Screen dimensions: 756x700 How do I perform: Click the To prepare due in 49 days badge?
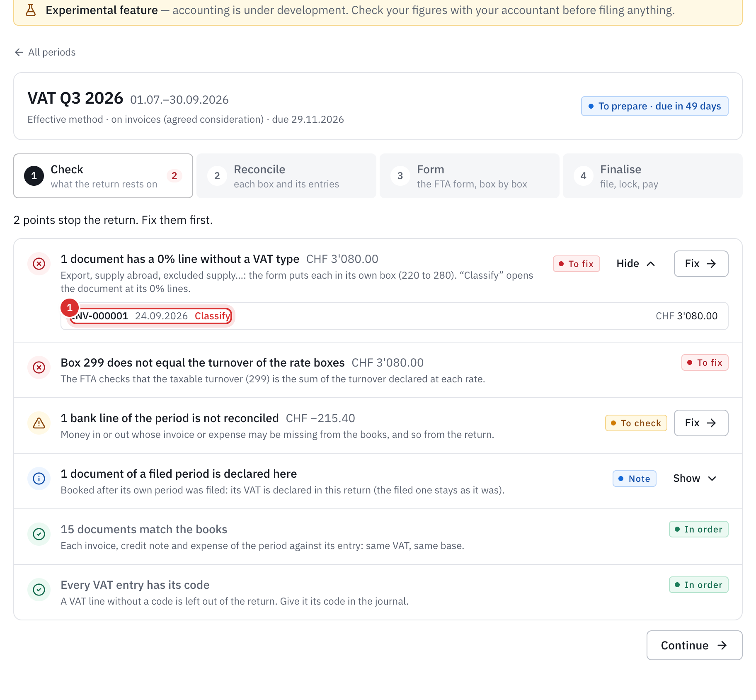(654, 106)
